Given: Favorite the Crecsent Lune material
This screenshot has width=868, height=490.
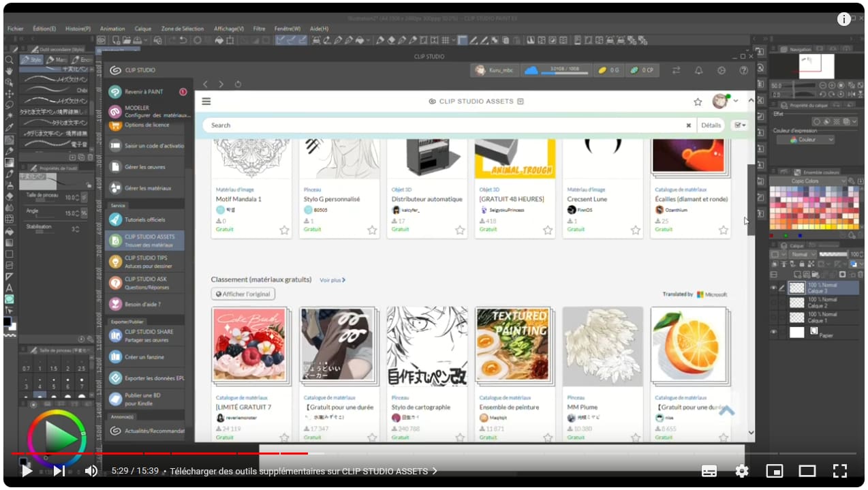Looking at the screenshot, I should coord(636,230).
